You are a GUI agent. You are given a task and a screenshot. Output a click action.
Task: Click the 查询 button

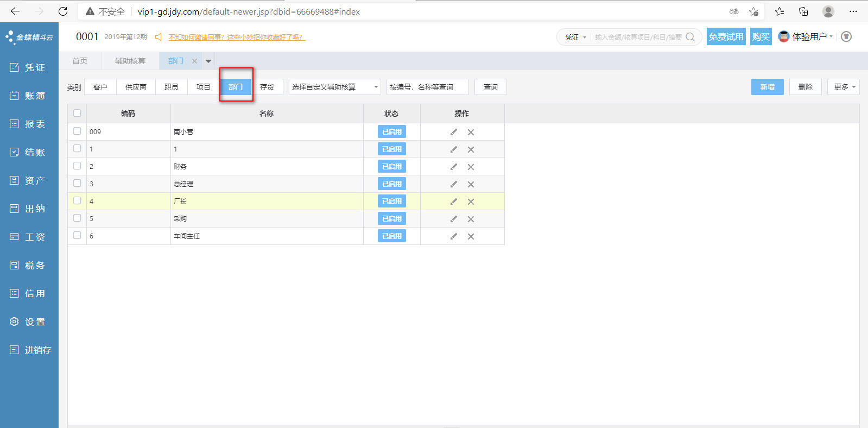(491, 87)
